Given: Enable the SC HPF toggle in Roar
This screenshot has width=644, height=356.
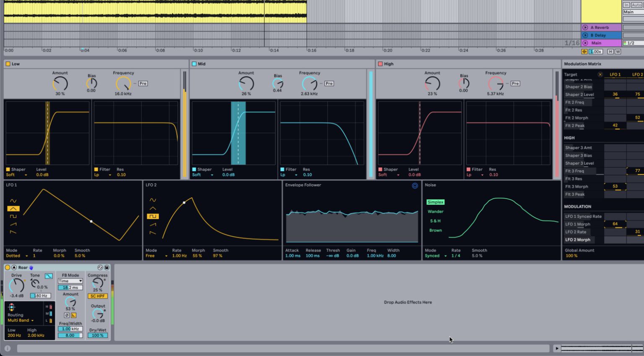Looking at the screenshot, I should tap(98, 296).
